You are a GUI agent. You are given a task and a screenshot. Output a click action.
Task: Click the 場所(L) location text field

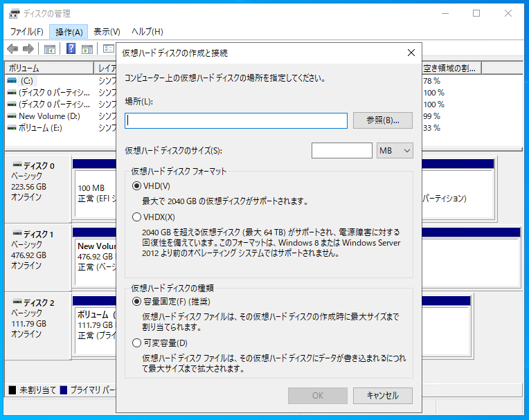pyautogui.click(x=235, y=120)
